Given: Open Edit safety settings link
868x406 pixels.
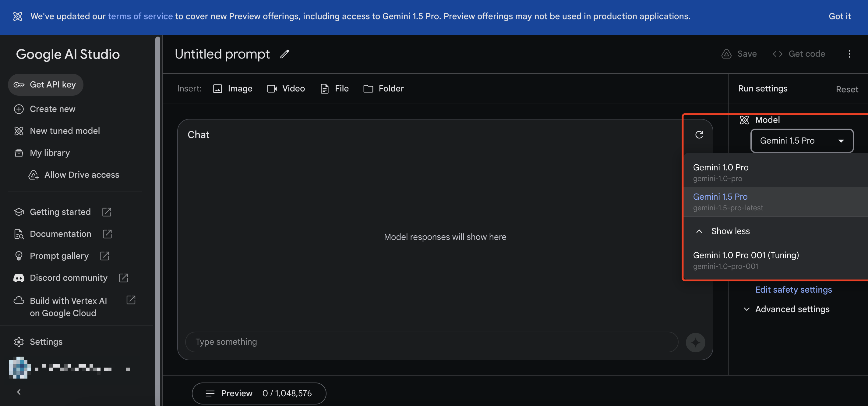Looking at the screenshot, I should point(793,290).
